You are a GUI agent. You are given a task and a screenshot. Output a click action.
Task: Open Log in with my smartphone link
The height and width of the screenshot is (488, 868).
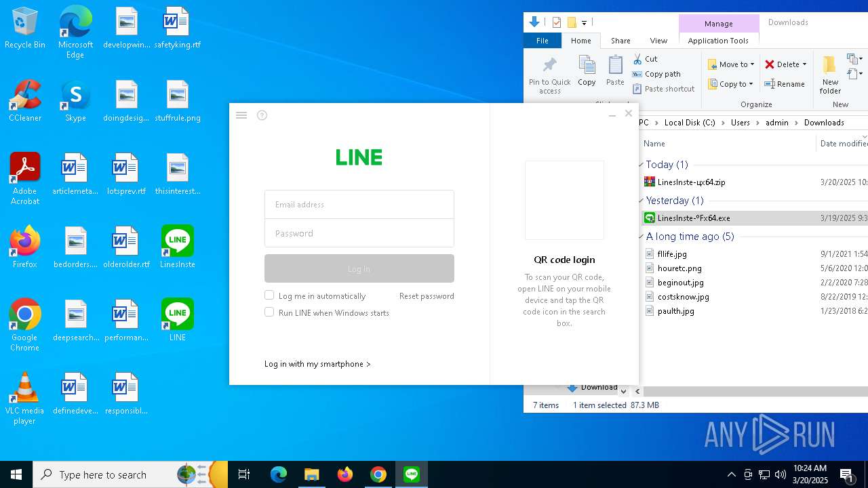[317, 364]
